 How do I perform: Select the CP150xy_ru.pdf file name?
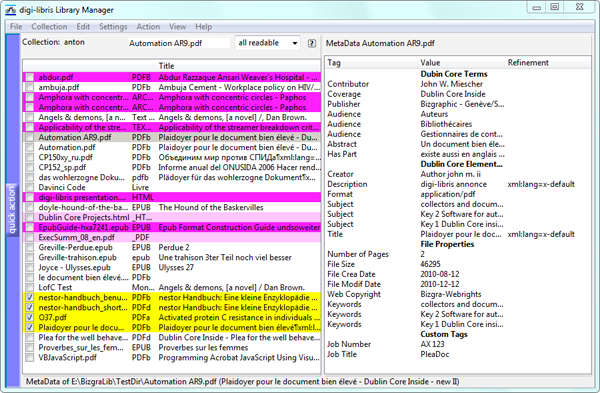65,157
